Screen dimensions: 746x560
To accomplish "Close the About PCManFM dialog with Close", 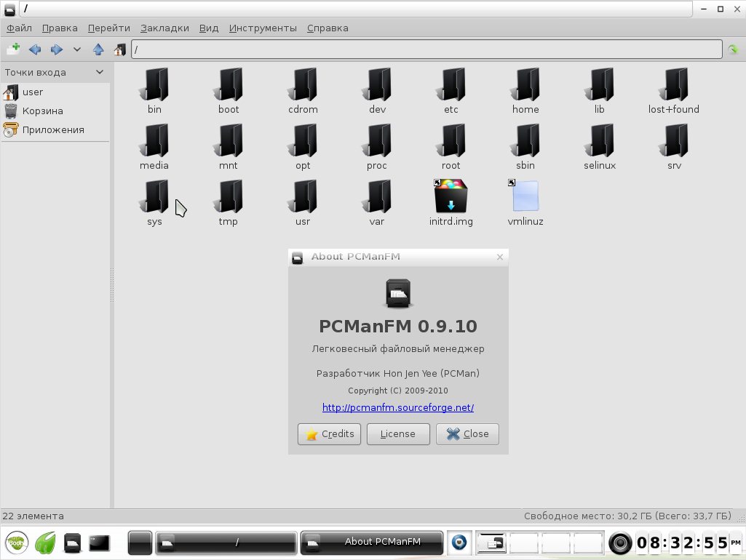I will pos(467,433).
